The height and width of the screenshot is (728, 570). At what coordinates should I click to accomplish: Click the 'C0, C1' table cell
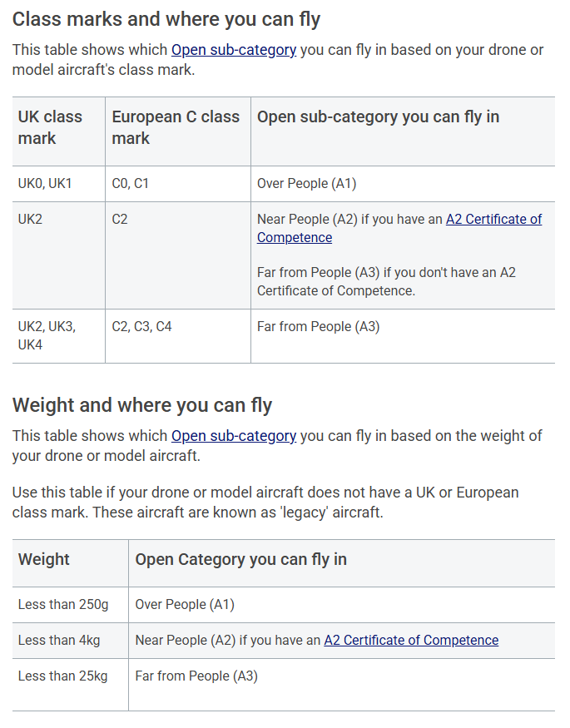(x=130, y=184)
